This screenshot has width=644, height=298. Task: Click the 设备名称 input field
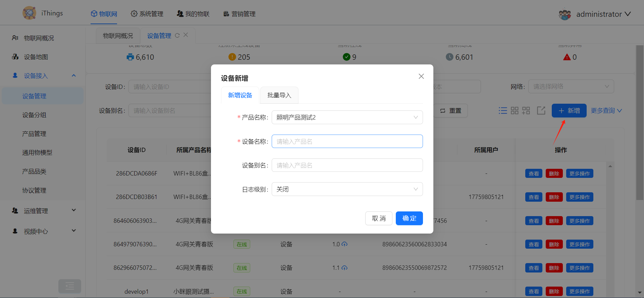point(347,141)
